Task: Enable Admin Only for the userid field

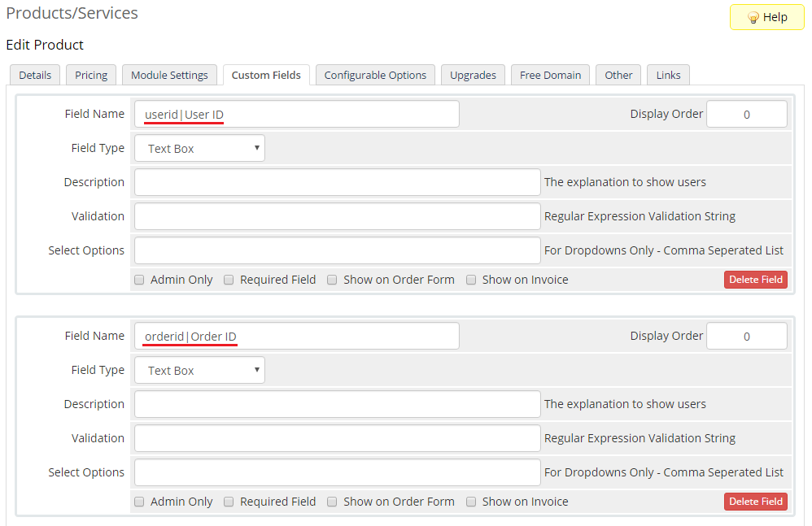Action: point(139,280)
